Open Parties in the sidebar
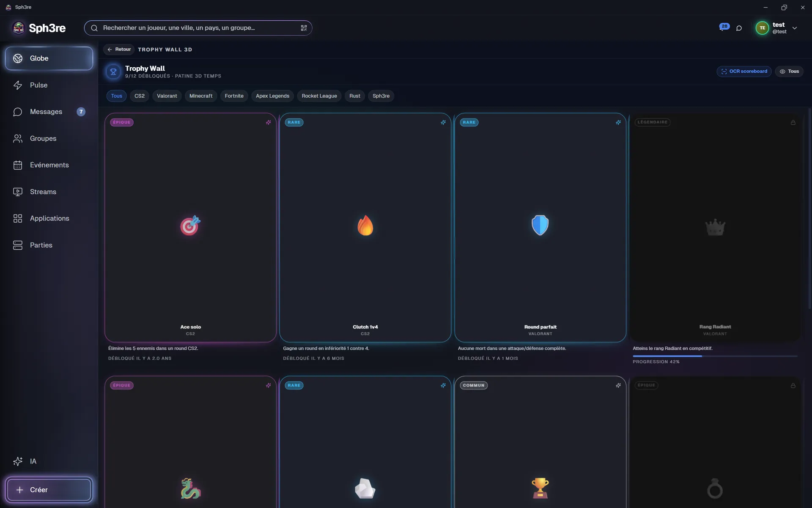Screen dimensions: 812x508 (49, 245)
